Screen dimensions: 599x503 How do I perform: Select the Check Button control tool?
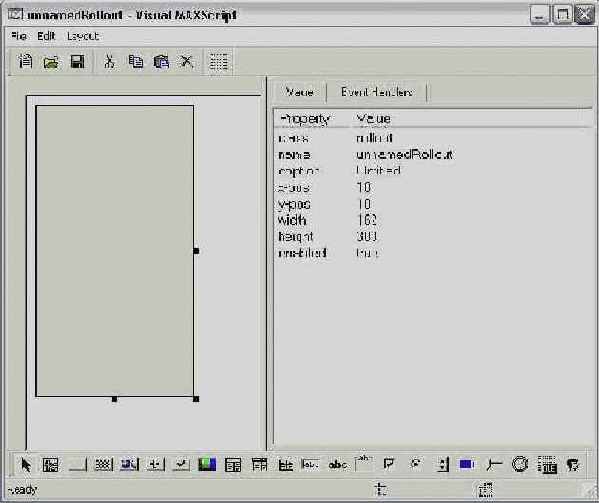click(x=181, y=464)
